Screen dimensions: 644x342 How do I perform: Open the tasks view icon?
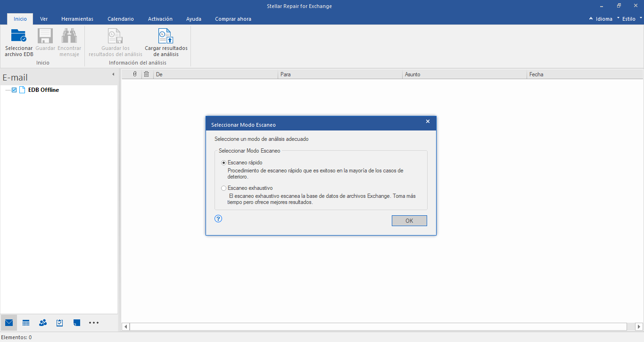click(x=60, y=323)
